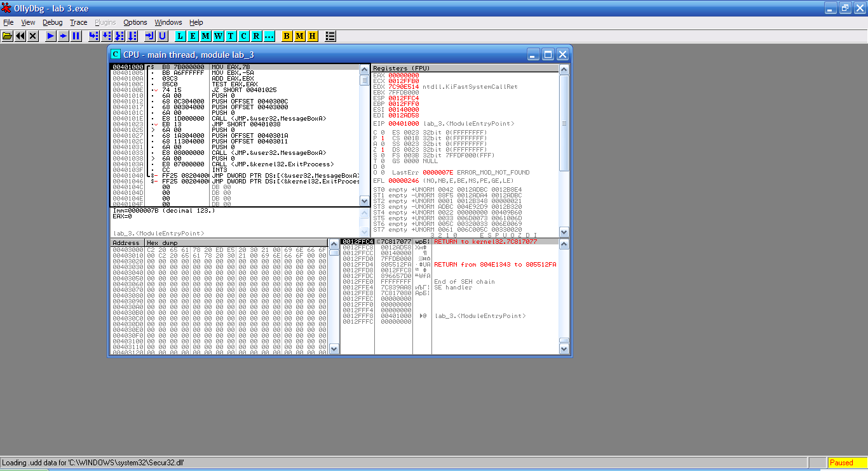
Task: Toggle the P flag value in registers
Action: click(383, 138)
